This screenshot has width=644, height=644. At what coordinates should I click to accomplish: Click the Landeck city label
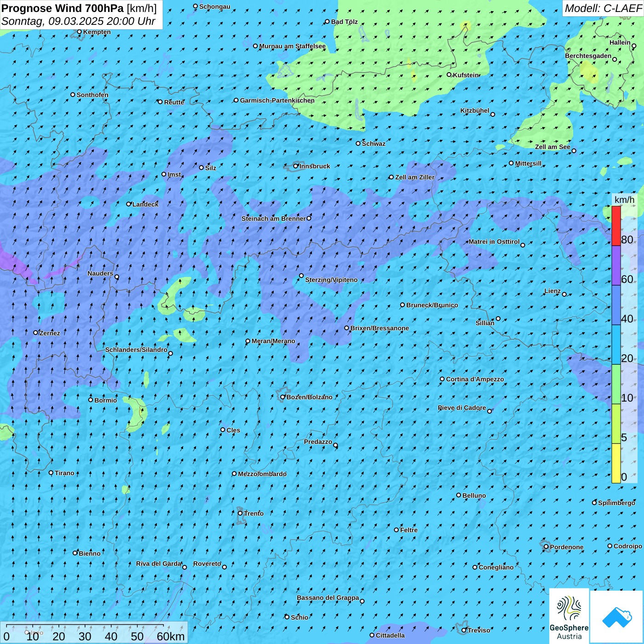(x=145, y=204)
